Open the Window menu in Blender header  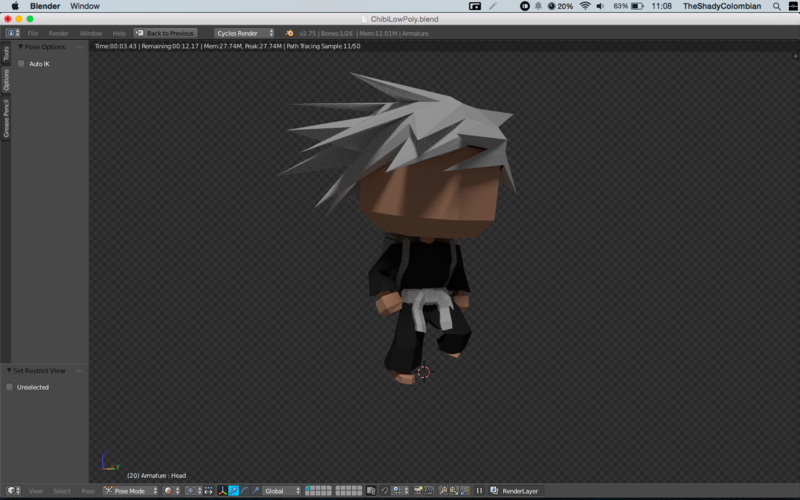(91, 33)
